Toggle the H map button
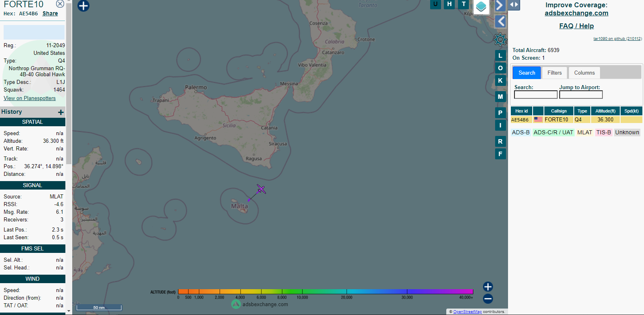 coord(450,4)
